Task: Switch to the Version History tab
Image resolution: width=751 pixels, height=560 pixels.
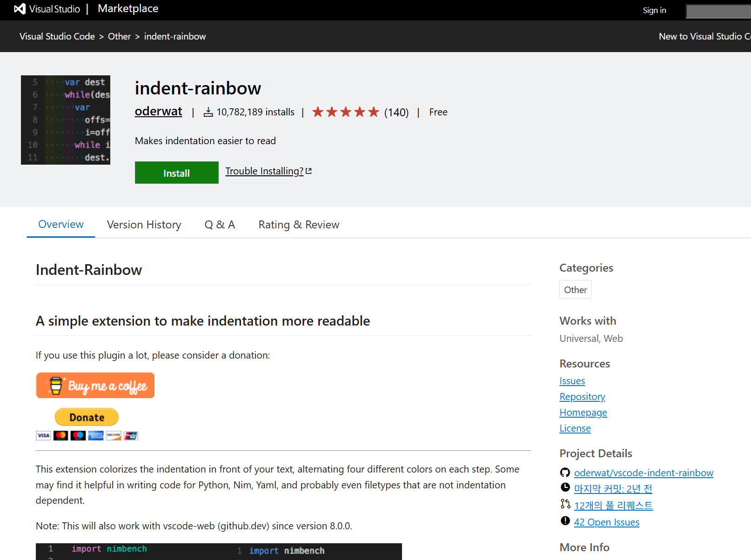Action: point(144,225)
